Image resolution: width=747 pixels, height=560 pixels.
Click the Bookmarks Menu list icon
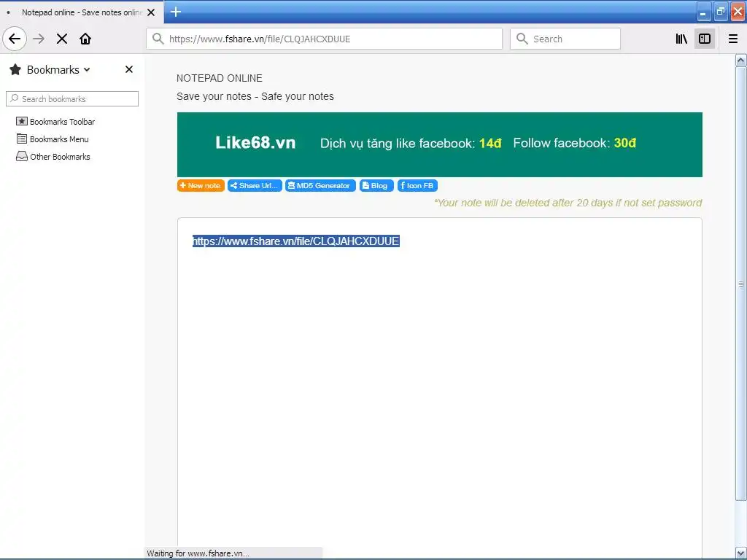coord(21,139)
